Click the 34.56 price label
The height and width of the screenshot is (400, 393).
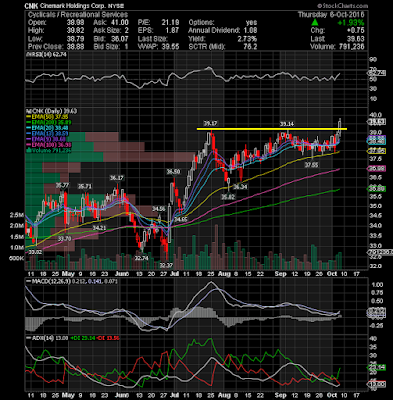(159, 209)
